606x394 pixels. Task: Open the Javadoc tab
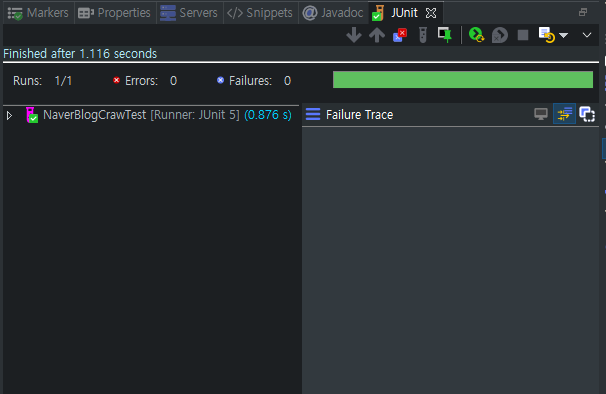(x=333, y=13)
